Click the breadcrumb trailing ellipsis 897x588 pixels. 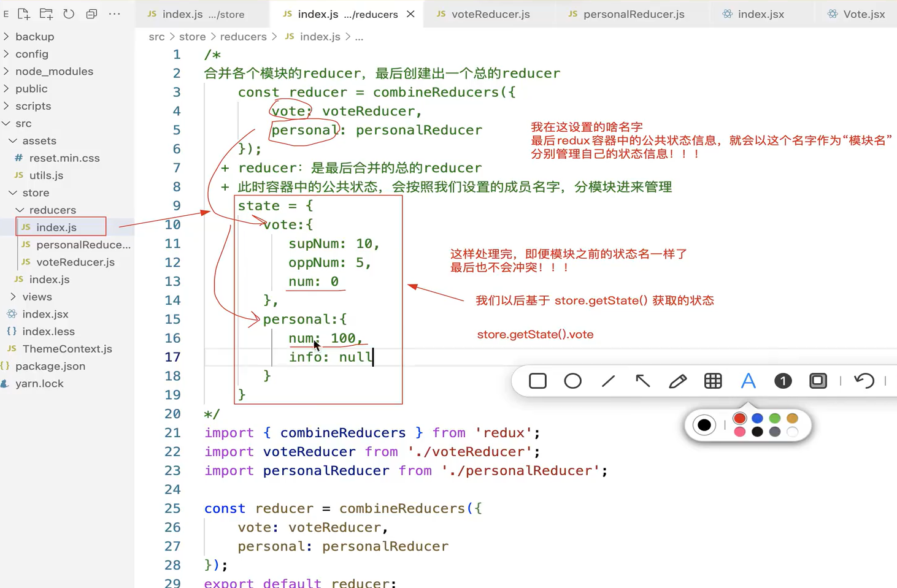pyautogui.click(x=359, y=37)
